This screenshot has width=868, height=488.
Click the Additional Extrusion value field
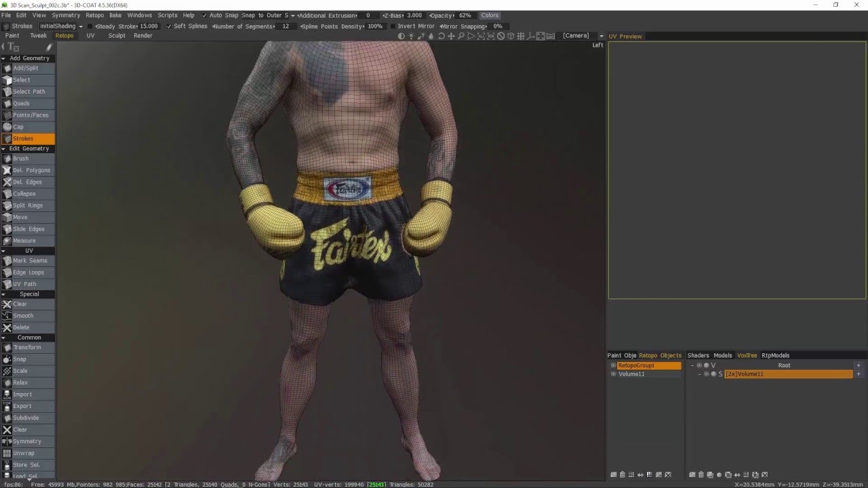pyautogui.click(x=368, y=15)
